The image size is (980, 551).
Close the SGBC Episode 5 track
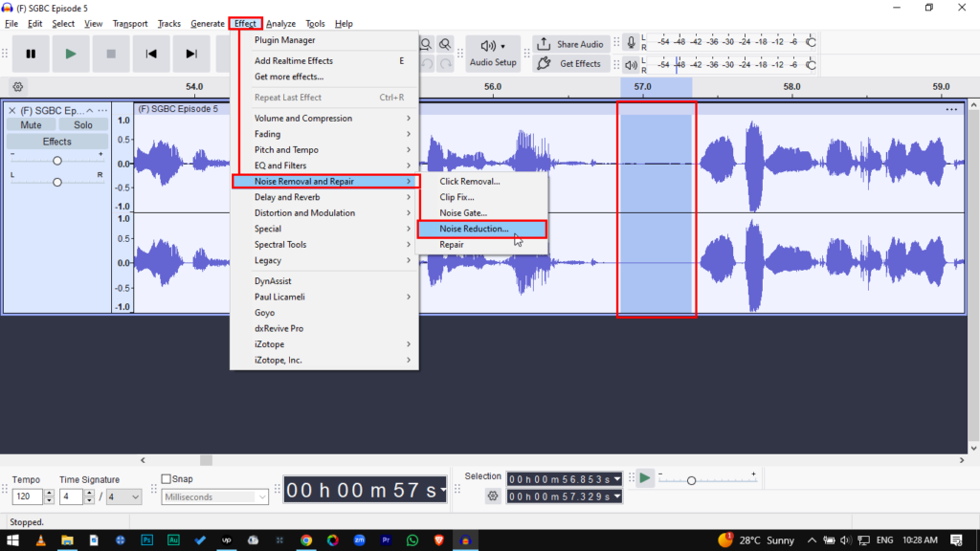(12, 110)
